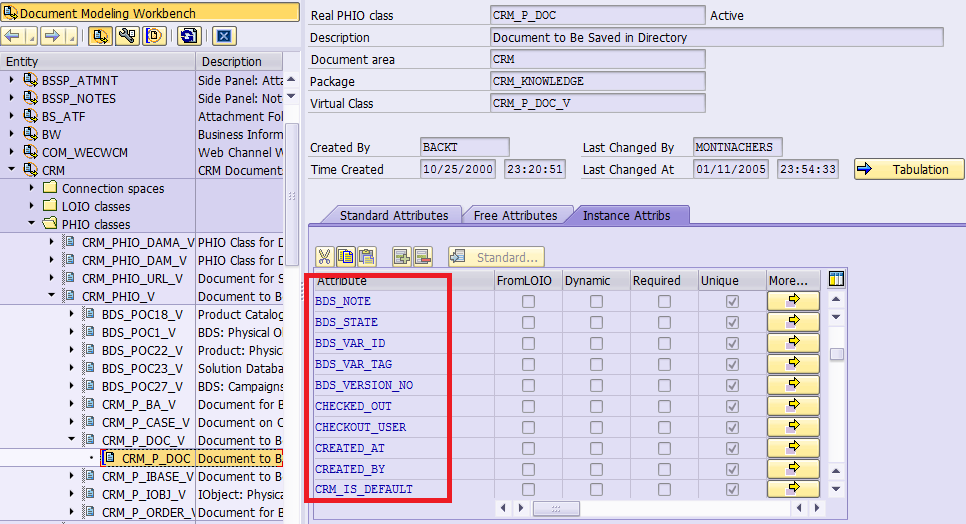Image resolution: width=966 pixels, height=524 pixels.
Task: Click the Copy icon above attribute table
Action: [x=346, y=257]
